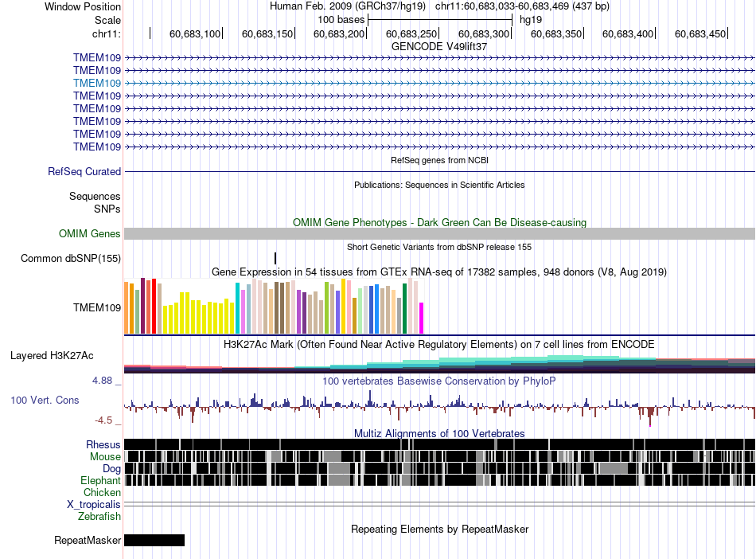Image resolution: width=756 pixels, height=559 pixels.
Task: Click the gray OMIM Genes bar
Action: [x=440, y=234]
